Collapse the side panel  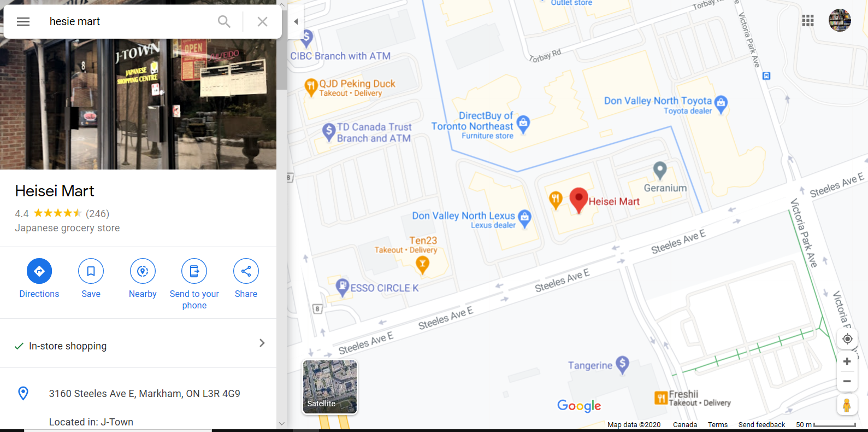tap(296, 22)
